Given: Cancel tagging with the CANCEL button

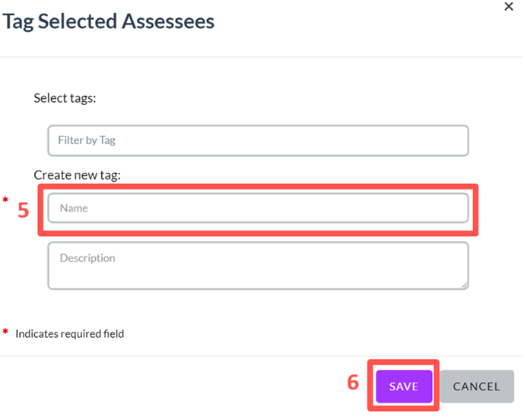Looking at the screenshot, I should click(477, 386).
